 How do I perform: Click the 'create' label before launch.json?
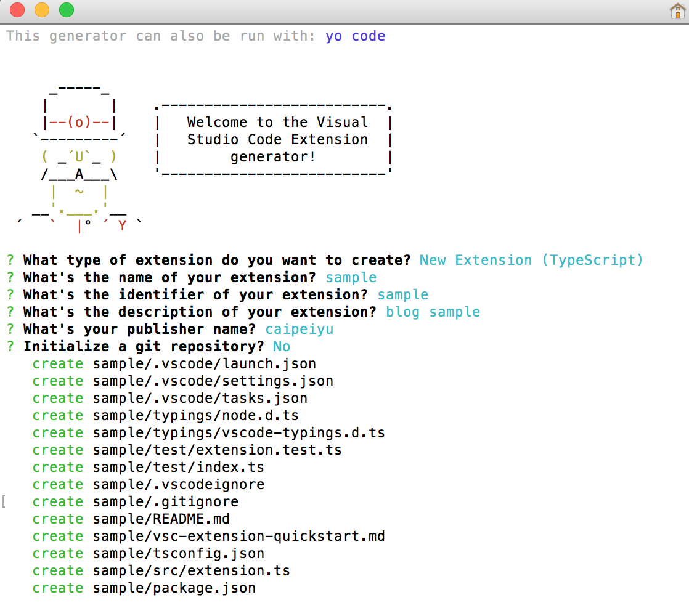point(58,364)
